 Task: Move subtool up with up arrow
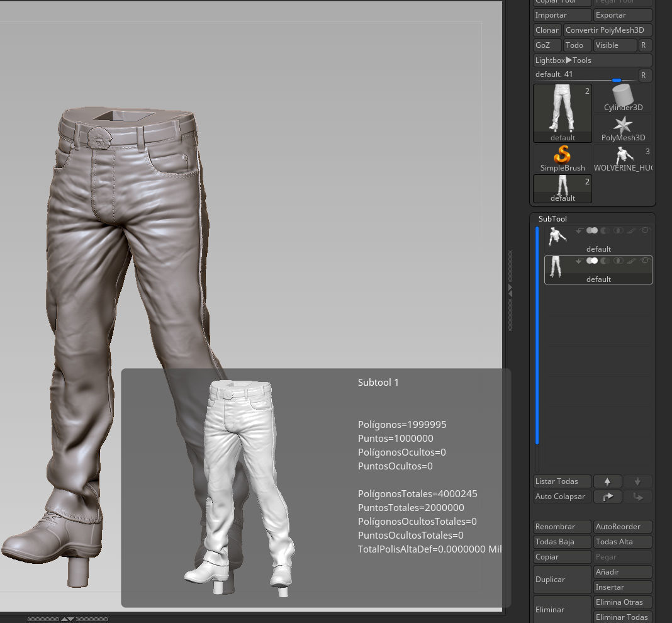pos(607,481)
